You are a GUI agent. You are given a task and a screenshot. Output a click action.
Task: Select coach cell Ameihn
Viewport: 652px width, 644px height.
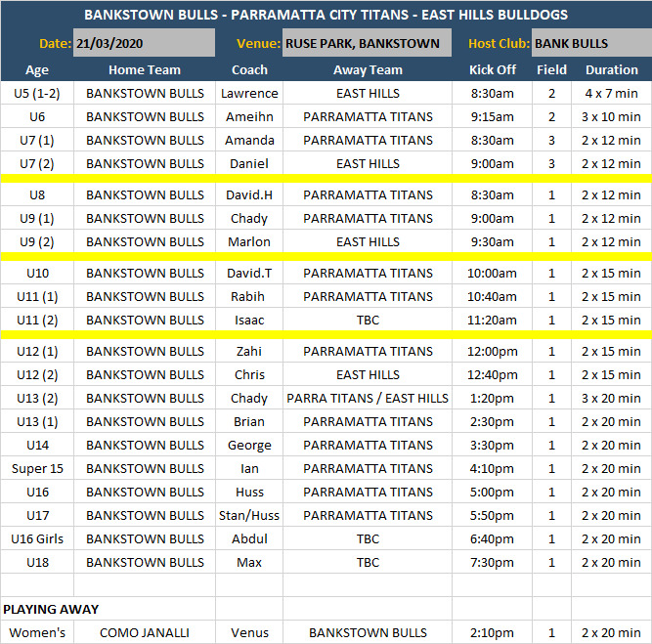pos(249,117)
